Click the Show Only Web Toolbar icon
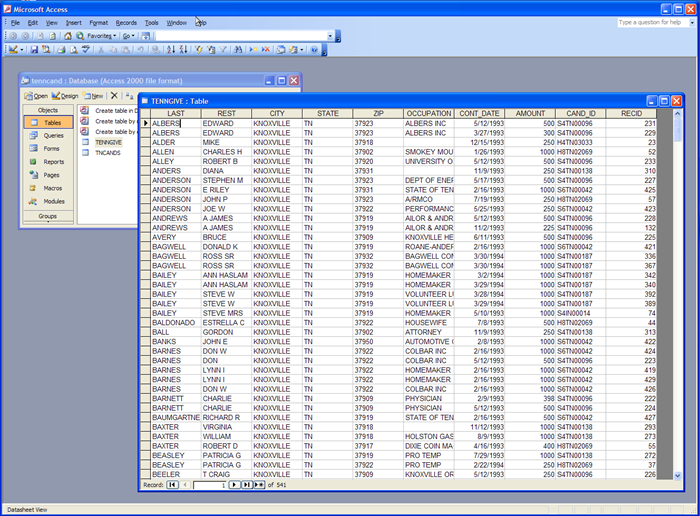 pyautogui.click(x=146, y=36)
